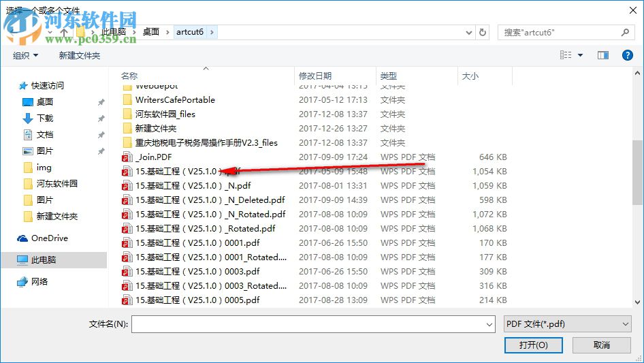
Task: Select 15.基础工程 _Rotated.pdf file
Action: point(206,229)
